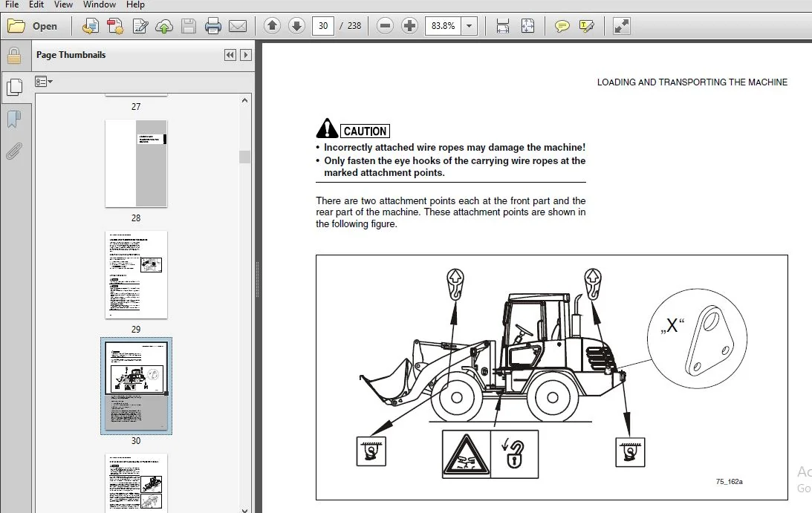Click the Open folder button
The height and width of the screenshot is (513, 812).
pyautogui.click(x=32, y=26)
